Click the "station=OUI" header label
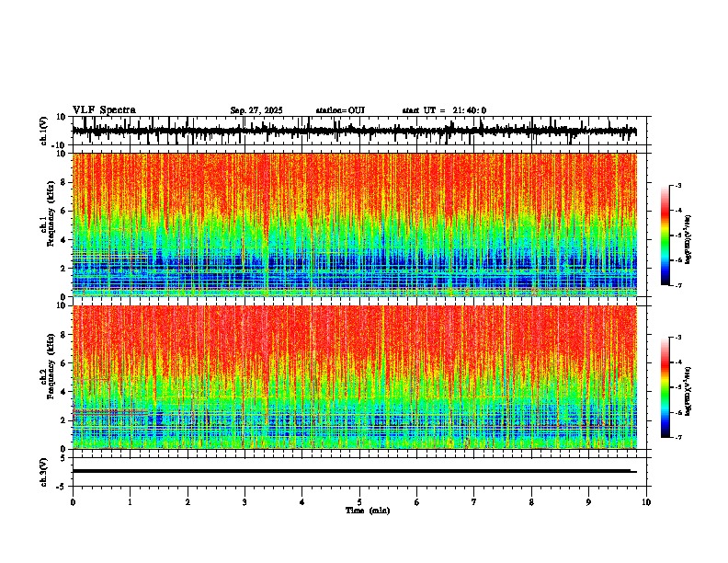Viewport: 728px width, 563px height. [340, 110]
